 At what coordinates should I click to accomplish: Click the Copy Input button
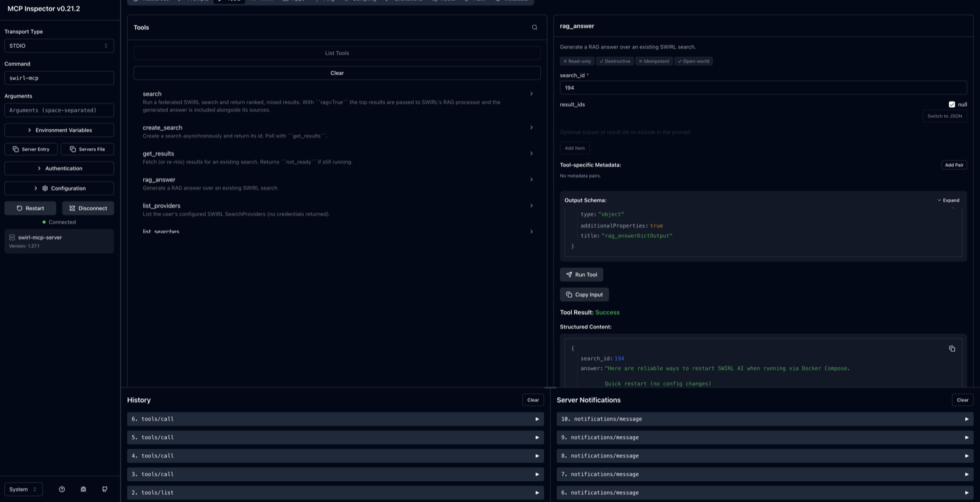(x=584, y=295)
